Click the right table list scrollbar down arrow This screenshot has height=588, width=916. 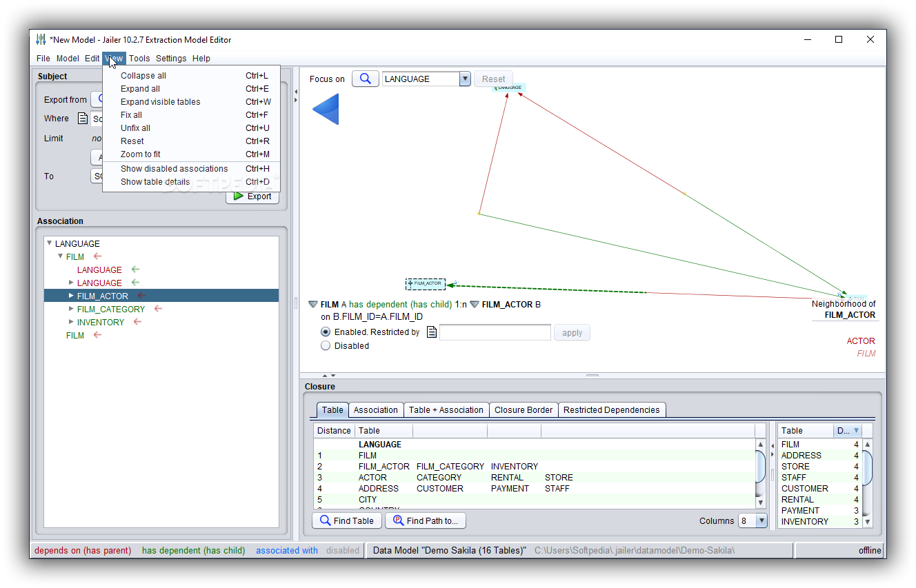(867, 523)
